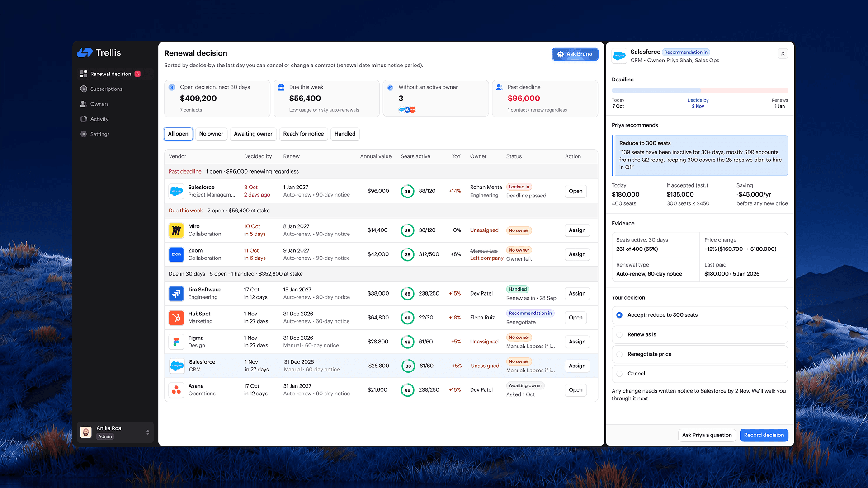Click the Jira Software vendor logo
The width and height of the screenshot is (868, 488).
(176, 294)
